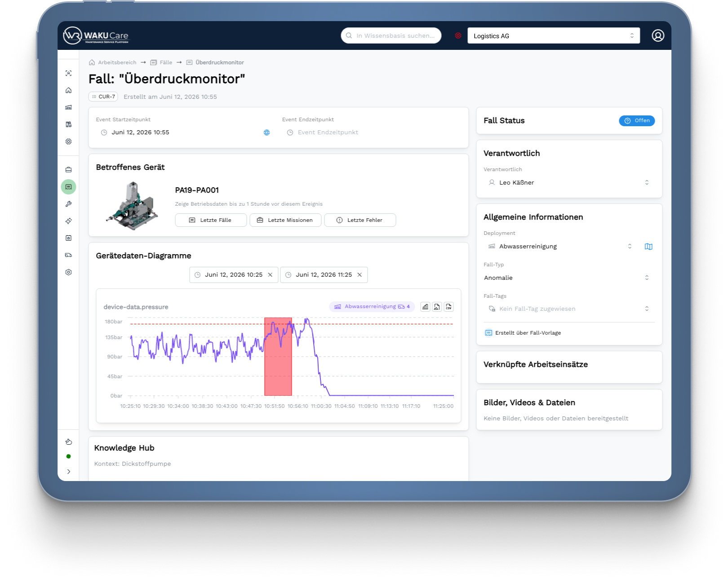Open the Fall-Typ Anomalie dropdown
728x583 pixels.
point(569,278)
